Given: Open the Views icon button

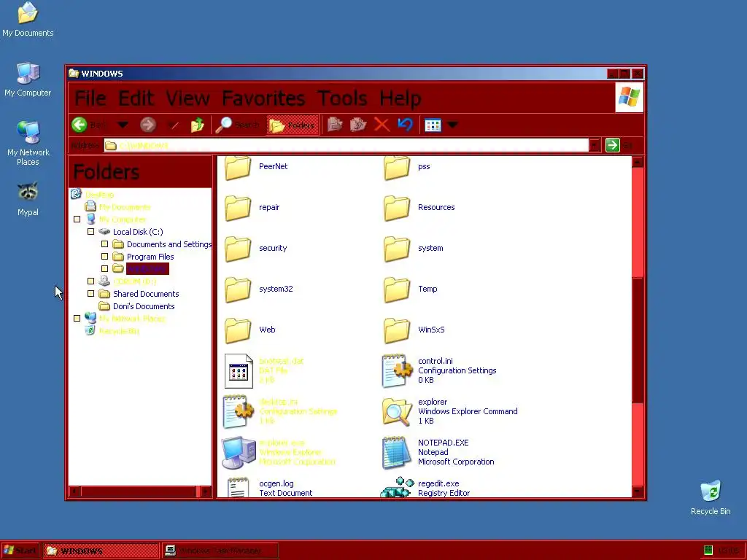Looking at the screenshot, I should tap(433, 125).
